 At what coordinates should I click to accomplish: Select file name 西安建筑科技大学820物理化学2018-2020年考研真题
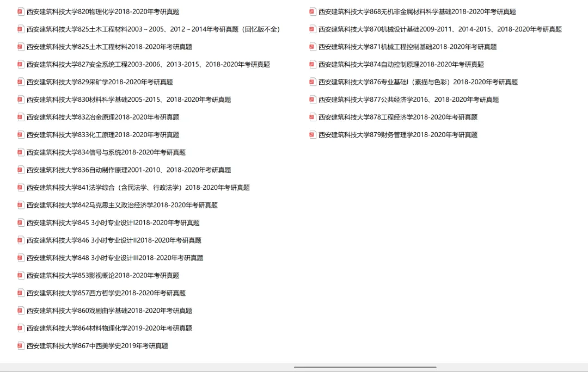(103, 12)
